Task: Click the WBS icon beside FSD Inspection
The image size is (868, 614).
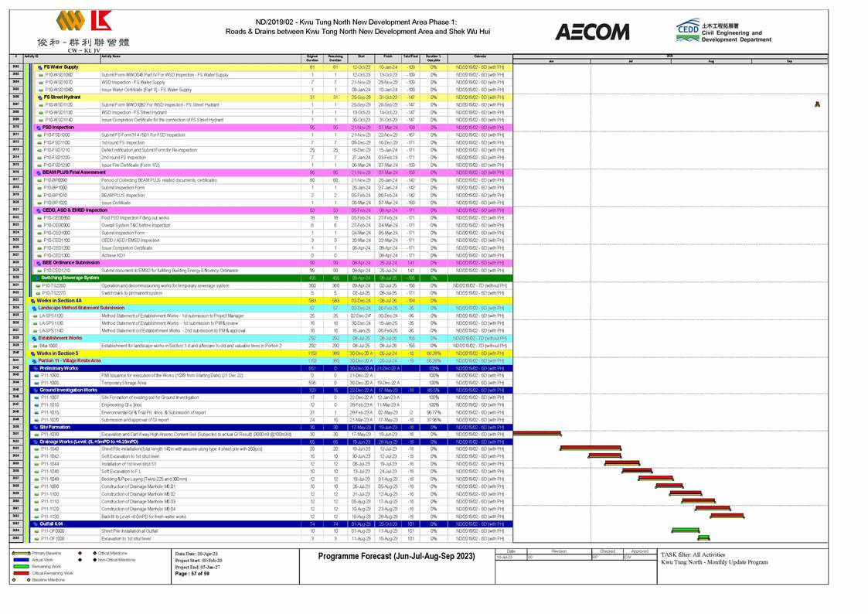Action: pyautogui.click(x=39, y=128)
